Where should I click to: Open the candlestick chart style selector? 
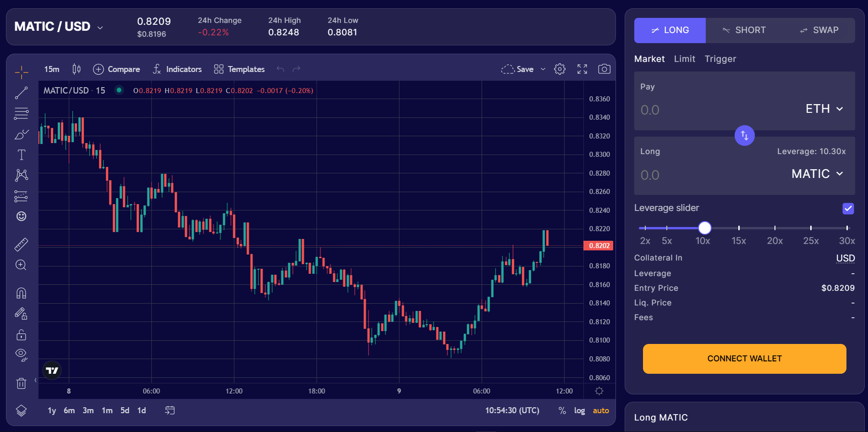77,69
